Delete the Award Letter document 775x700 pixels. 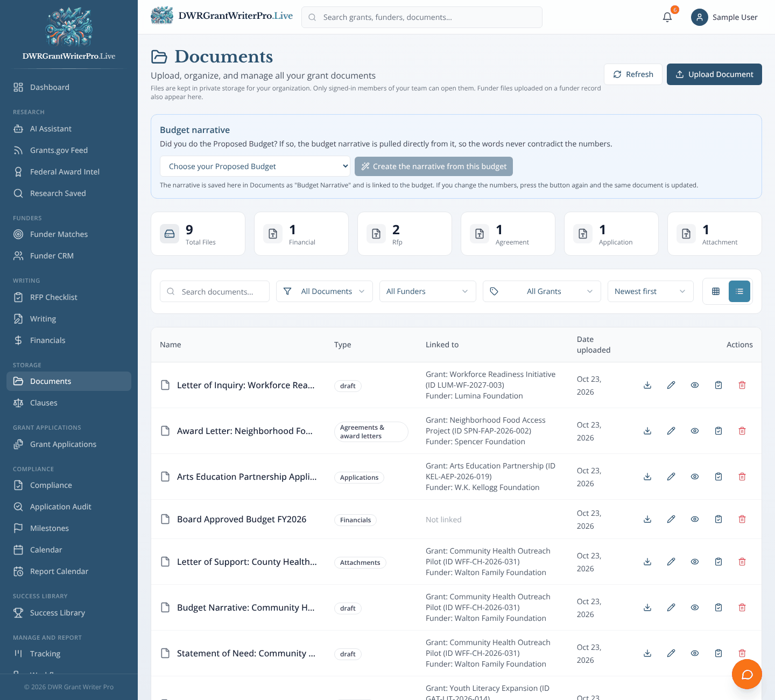(x=742, y=431)
